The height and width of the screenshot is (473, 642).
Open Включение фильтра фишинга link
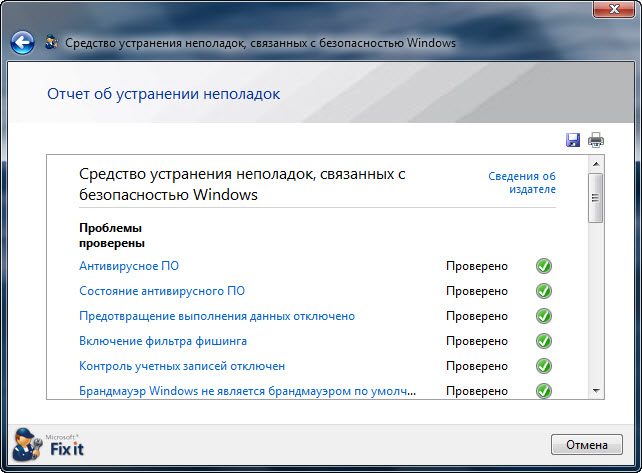(x=163, y=341)
